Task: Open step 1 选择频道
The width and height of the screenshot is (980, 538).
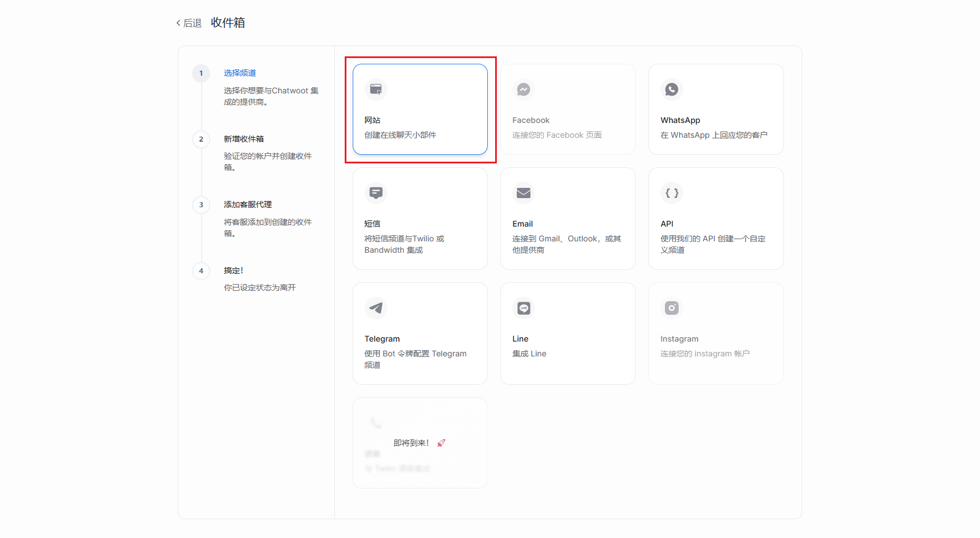Action: (240, 73)
